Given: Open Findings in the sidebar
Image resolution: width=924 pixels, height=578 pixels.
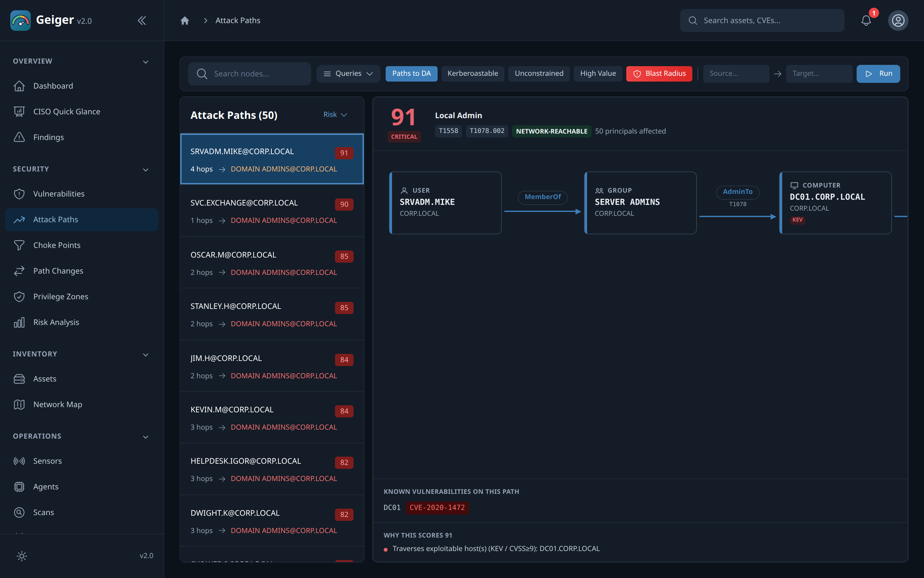Looking at the screenshot, I should 82,137.
